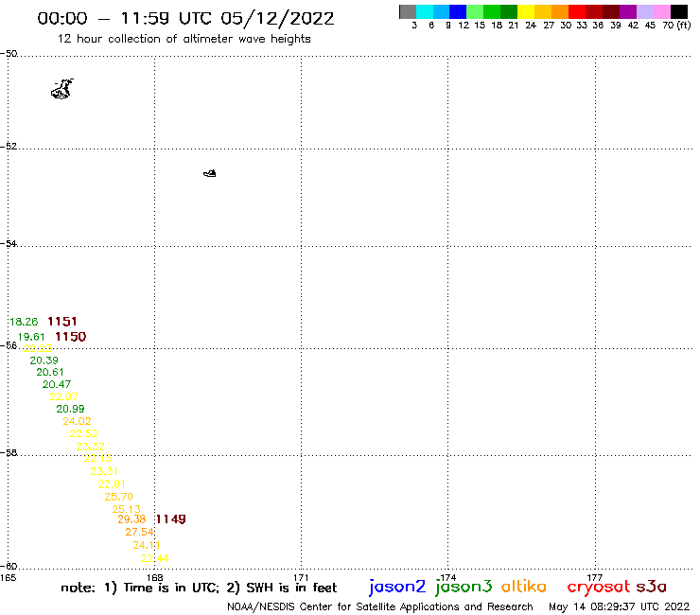Click the 20.47 wave height reading
This screenshot has width=700, height=615.
click(x=57, y=384)
